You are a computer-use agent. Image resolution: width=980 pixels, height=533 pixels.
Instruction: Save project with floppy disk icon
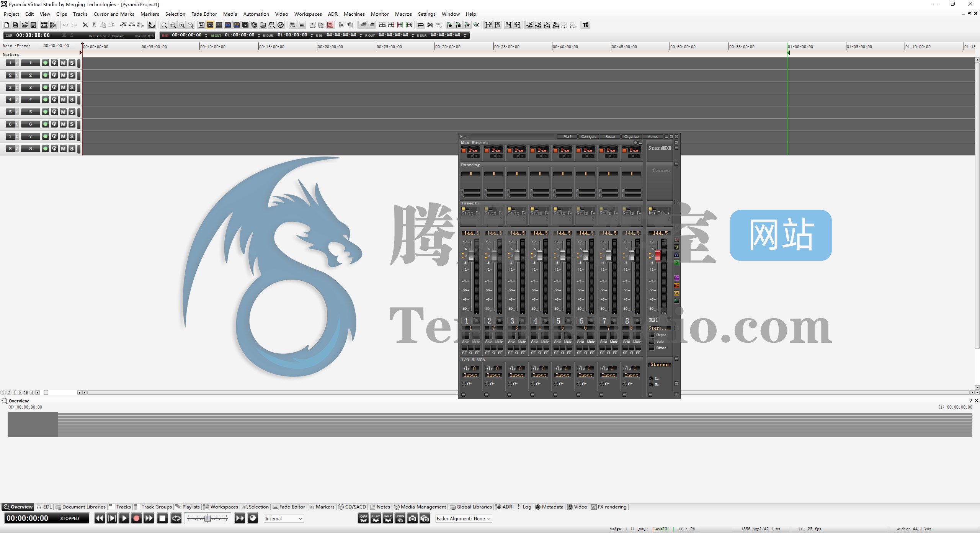coord(33,25)
